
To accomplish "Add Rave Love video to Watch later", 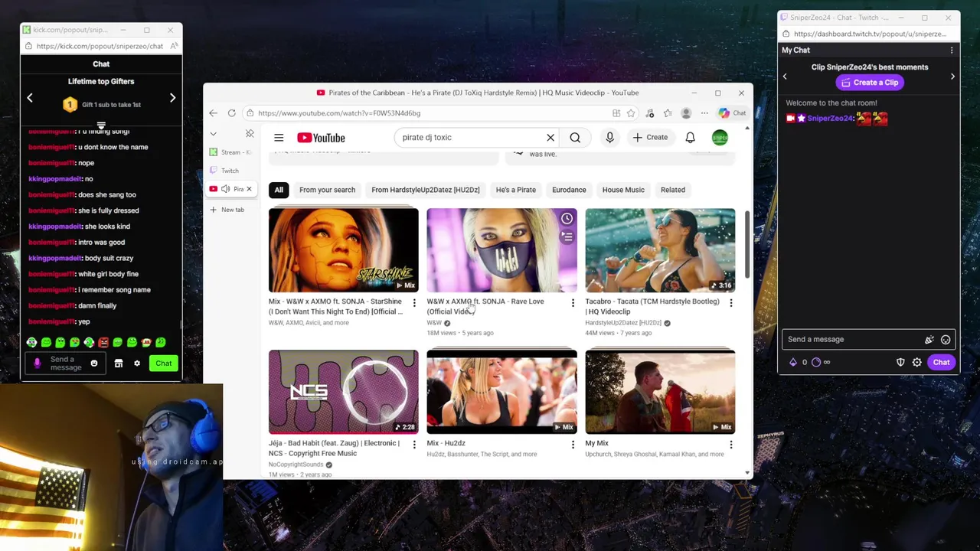I will 567,219.
